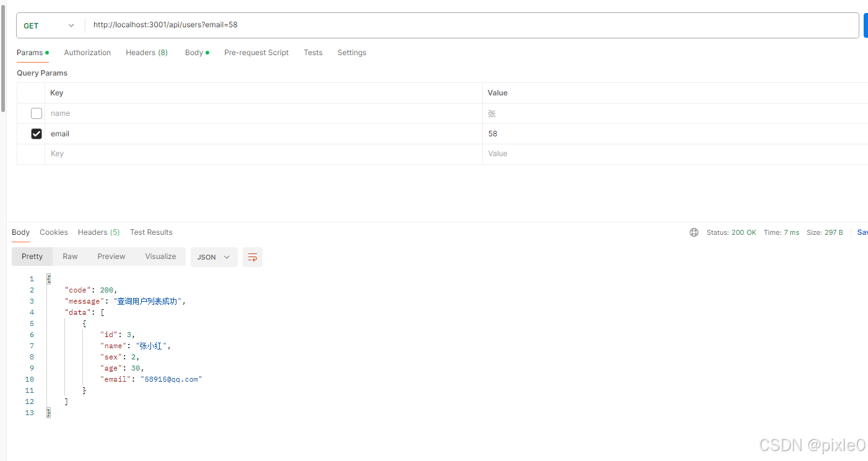Click the "email": "58915@qq.com" line
868x461 pixels.
(151, 379)
